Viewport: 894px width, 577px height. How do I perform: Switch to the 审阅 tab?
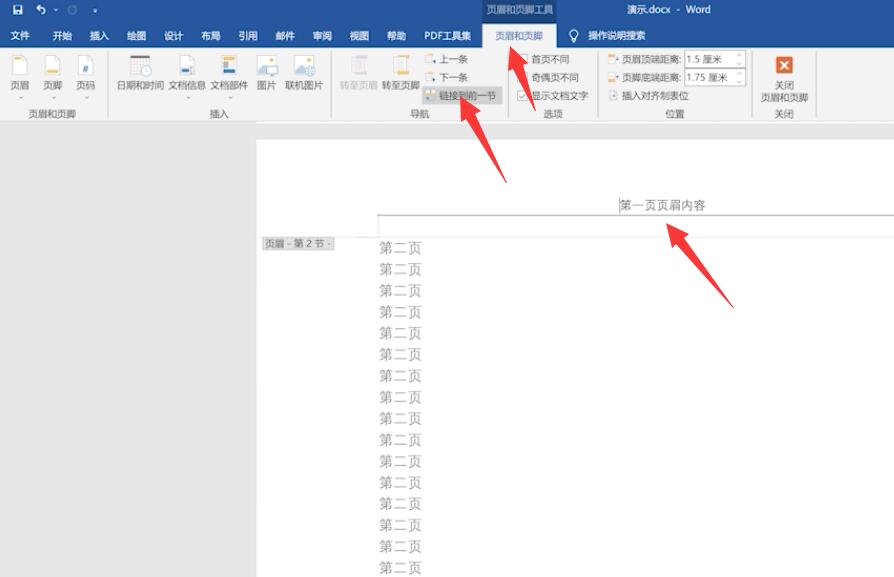(322, 35)
